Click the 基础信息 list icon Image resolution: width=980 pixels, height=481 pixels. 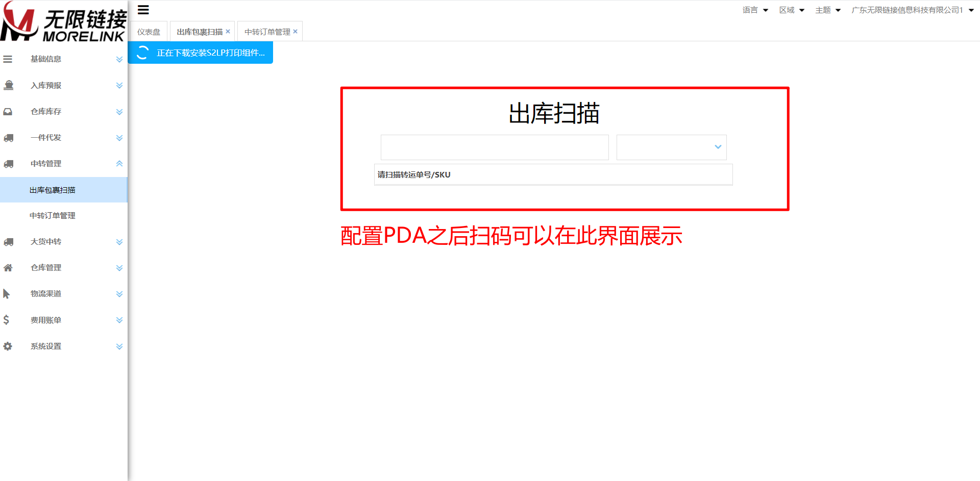click(x=8, y=59)
